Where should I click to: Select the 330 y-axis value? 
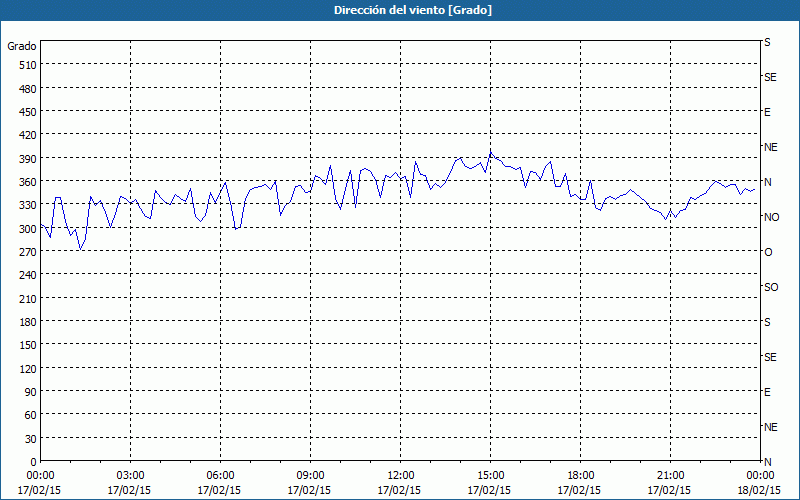click(x=28, y=205)
